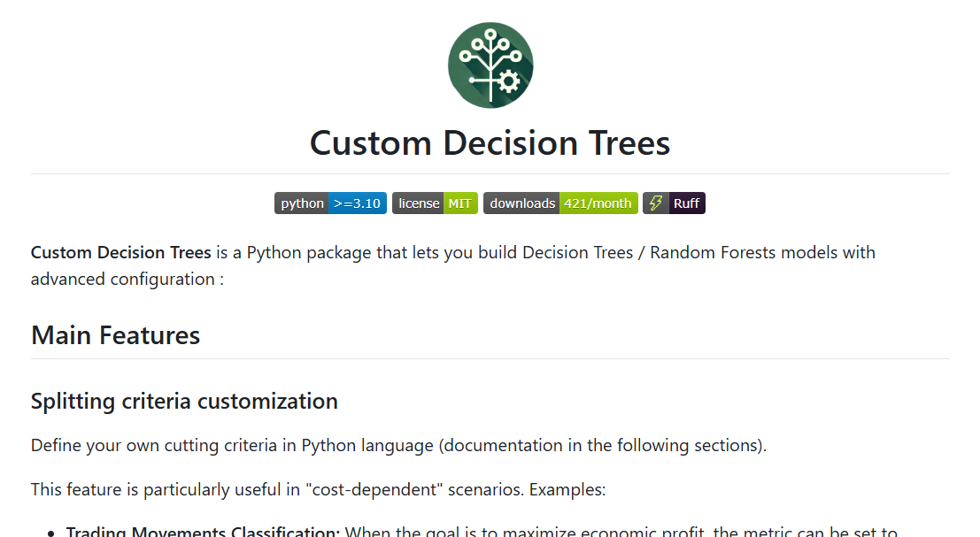
Task: Click the gray 'python' badge label
Action: click(302, 203)
